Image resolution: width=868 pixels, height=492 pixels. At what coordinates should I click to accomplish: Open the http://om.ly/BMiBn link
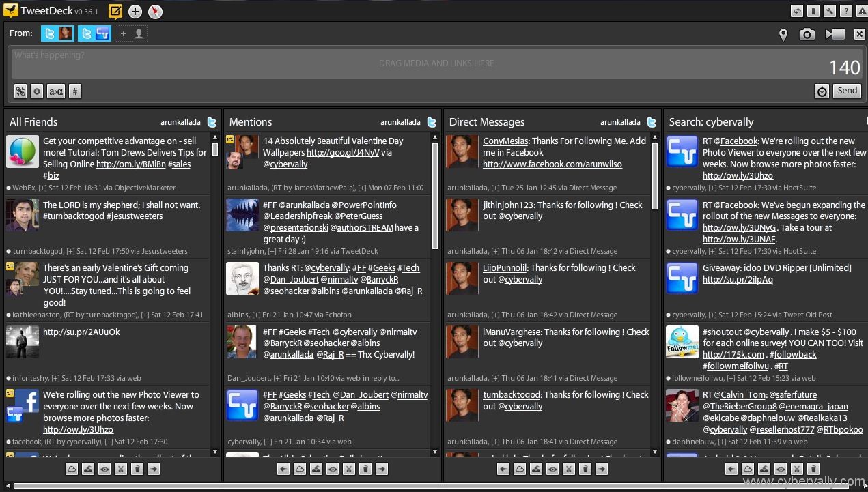point(131,164)
